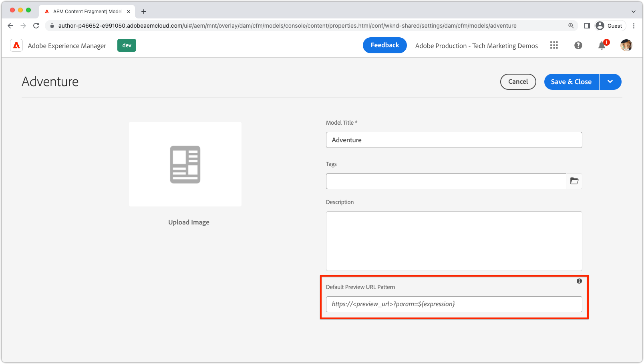
Task: Open the Chrome three-dot menu
Action: pyautogui.click(x=634, y=26)
